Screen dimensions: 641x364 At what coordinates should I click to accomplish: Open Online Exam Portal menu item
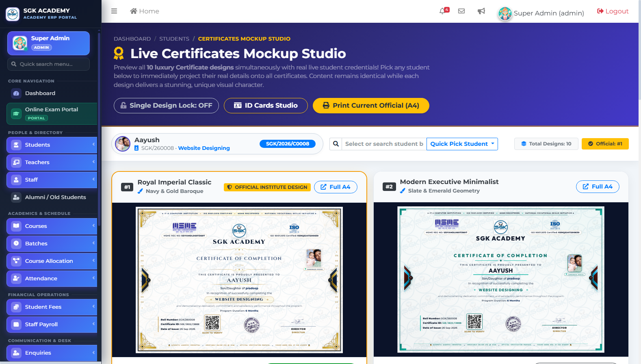pos(52,113)
